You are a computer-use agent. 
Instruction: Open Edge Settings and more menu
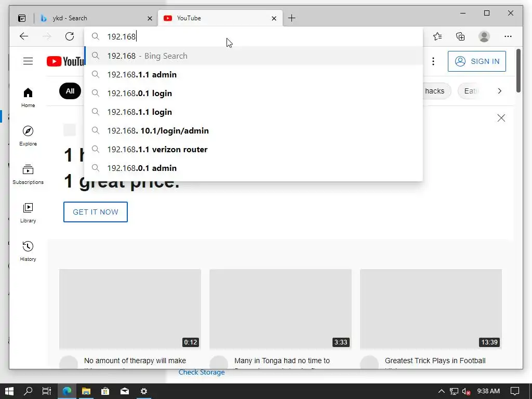coord(508,36)
